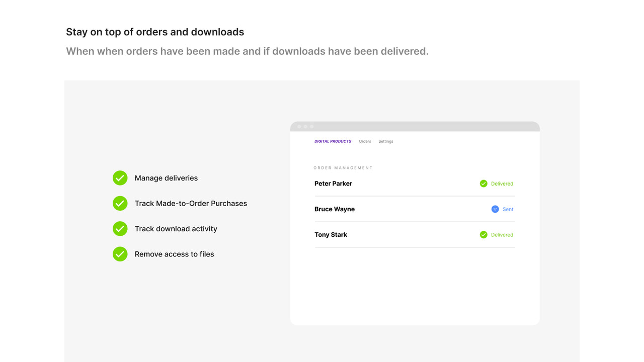This screenshot has height=362, width=644.
Task: Select the Peter Parker order row
Action: [x=415, y=184]
